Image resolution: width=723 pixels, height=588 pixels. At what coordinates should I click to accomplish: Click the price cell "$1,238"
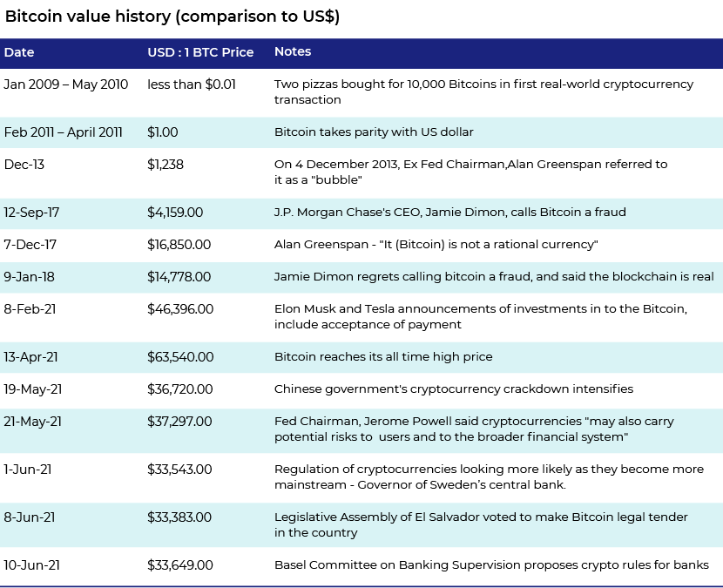(x=166, y=165)
